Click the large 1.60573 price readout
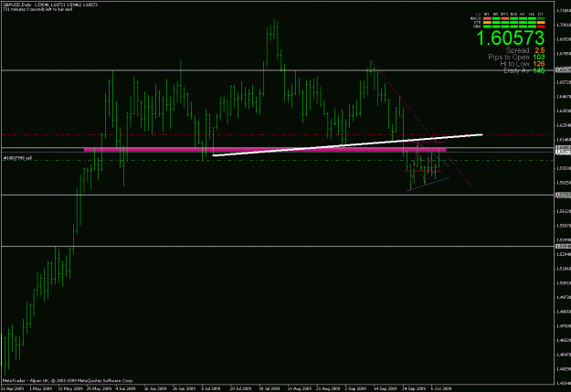Screen dimensions: 571x392 511,37
